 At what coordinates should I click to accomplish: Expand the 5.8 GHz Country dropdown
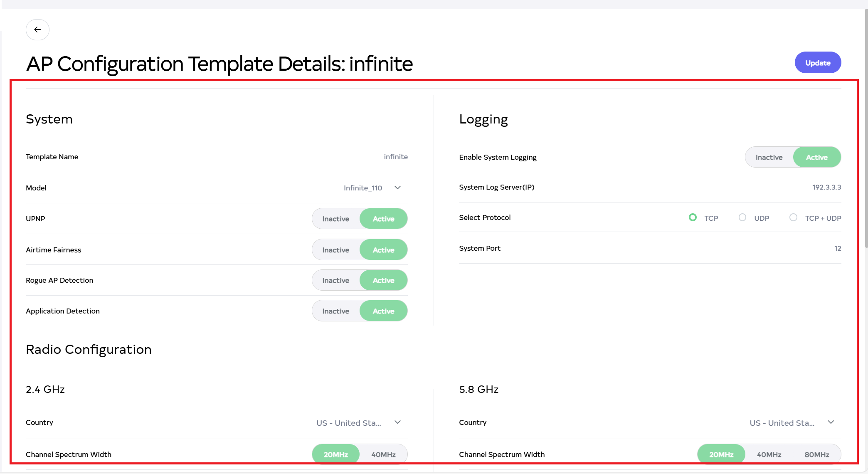[831, 422]
